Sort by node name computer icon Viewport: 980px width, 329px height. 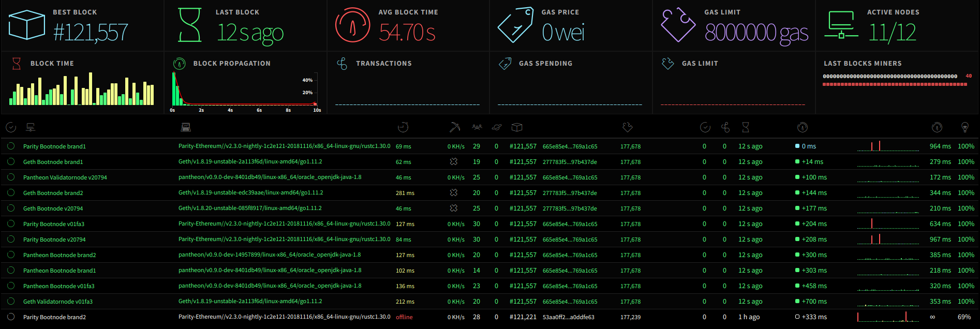point(31,127)
